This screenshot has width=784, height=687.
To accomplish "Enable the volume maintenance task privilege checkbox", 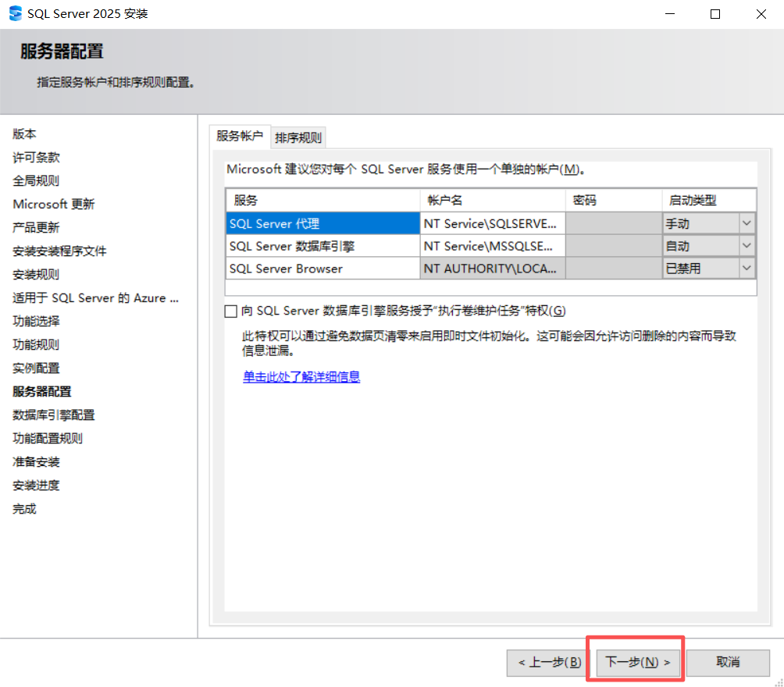I will coord(230,311).
